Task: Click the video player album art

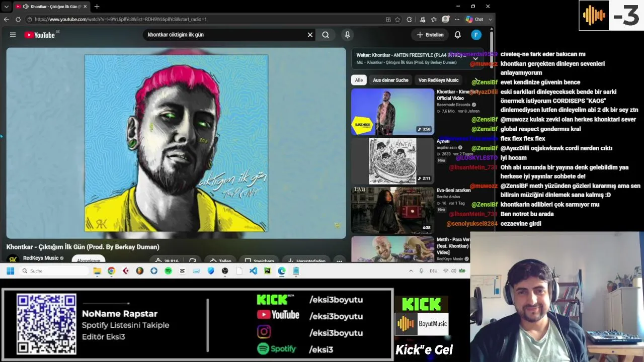Action: [x=176, y=143]
